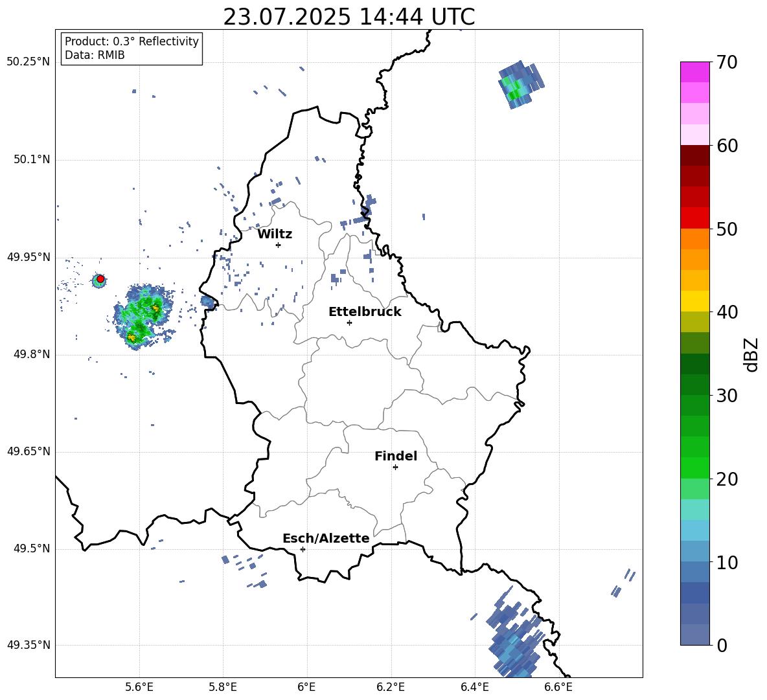The width and height of the screenshot is (767, 700).
Task: Click the 5.8°E longitude label
Action: pos(223,687)
